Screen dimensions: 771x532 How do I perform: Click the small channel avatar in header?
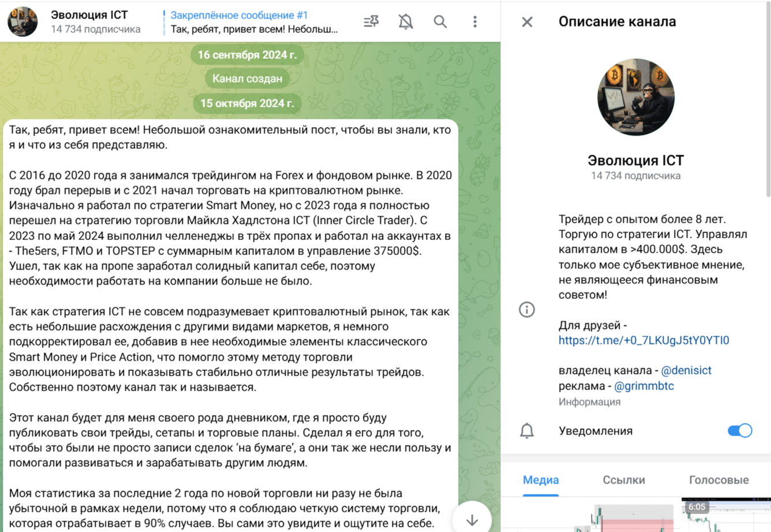(x=23, y=21)
